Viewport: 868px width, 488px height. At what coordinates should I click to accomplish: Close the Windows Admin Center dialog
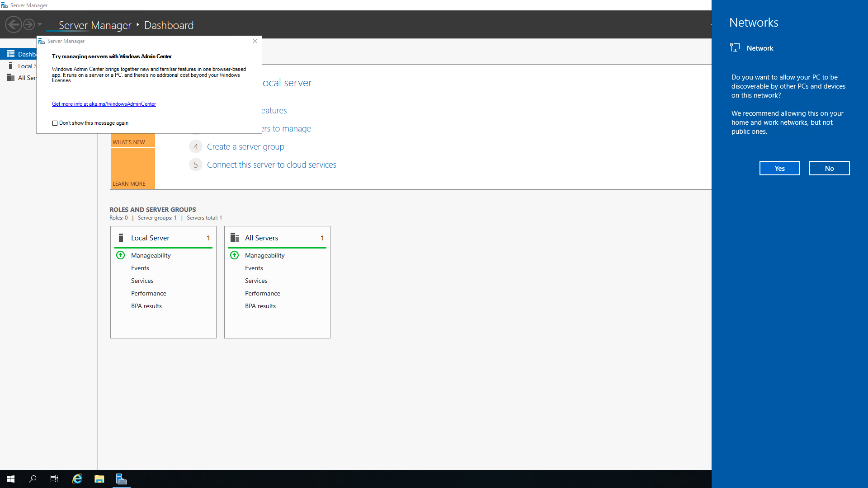point(255,41)
